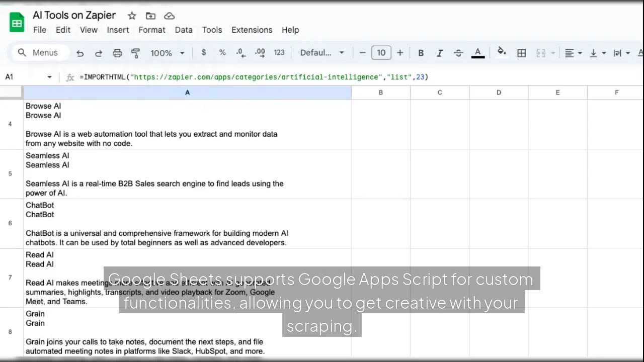This screenshot has height=362, width=644.
Task: Star the AI Tools on Zapier document
Action: (132, 16)
